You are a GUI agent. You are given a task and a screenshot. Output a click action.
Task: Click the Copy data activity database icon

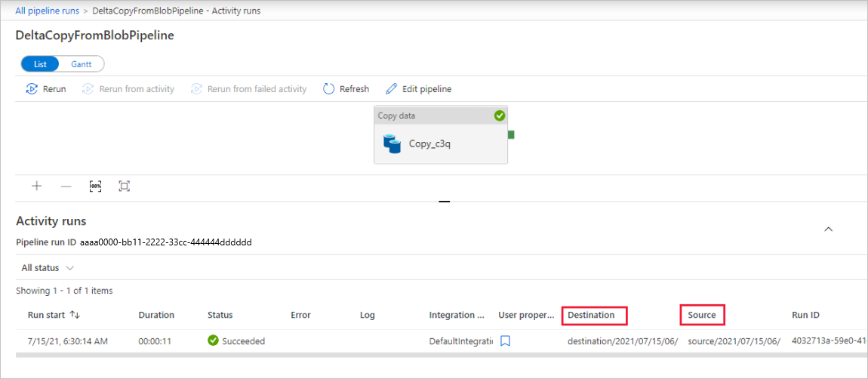[392, 143]
